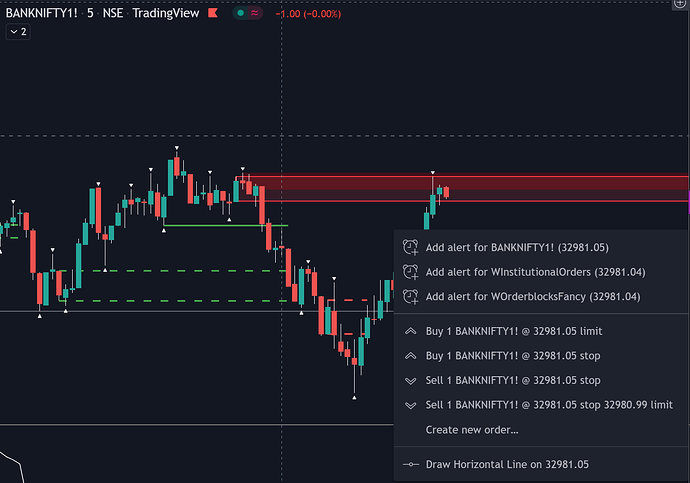690x483 pixels.
Task: Click alarm clock icon beside BANKNIFTY1! alert
Action: 411,247
